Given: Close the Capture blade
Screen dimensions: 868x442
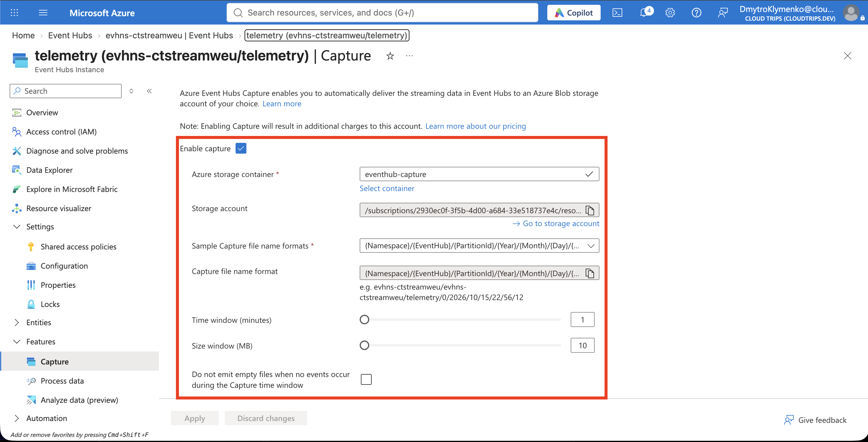Looking at the screenshot, I should click(847, 55).
